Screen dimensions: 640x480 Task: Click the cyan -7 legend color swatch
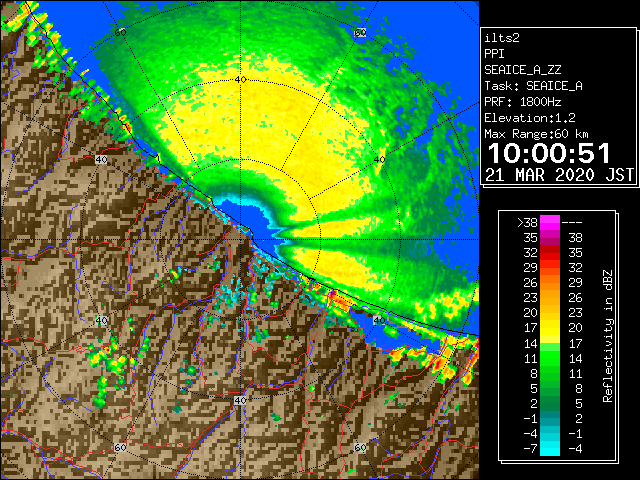pos(550,449)
